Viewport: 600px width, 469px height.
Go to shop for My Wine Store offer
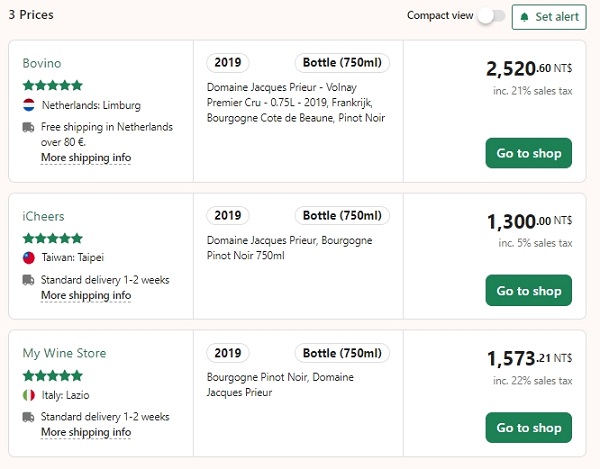tap(529, 427)
